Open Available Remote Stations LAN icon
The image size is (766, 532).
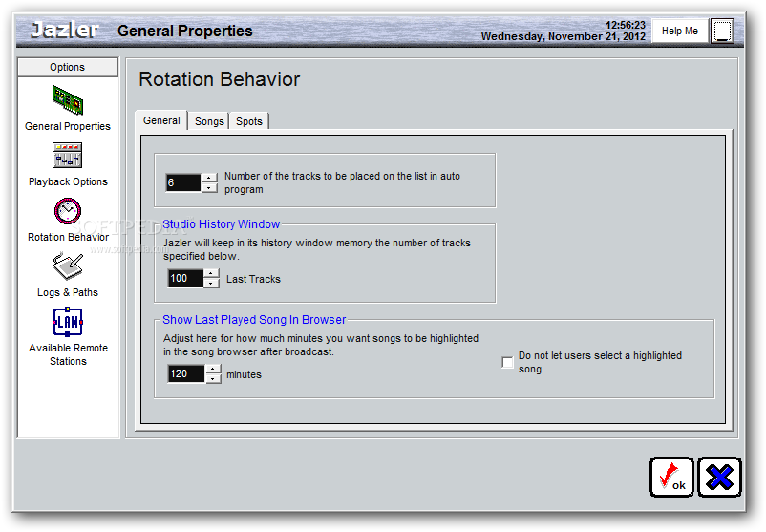click(x=68, y=322)
